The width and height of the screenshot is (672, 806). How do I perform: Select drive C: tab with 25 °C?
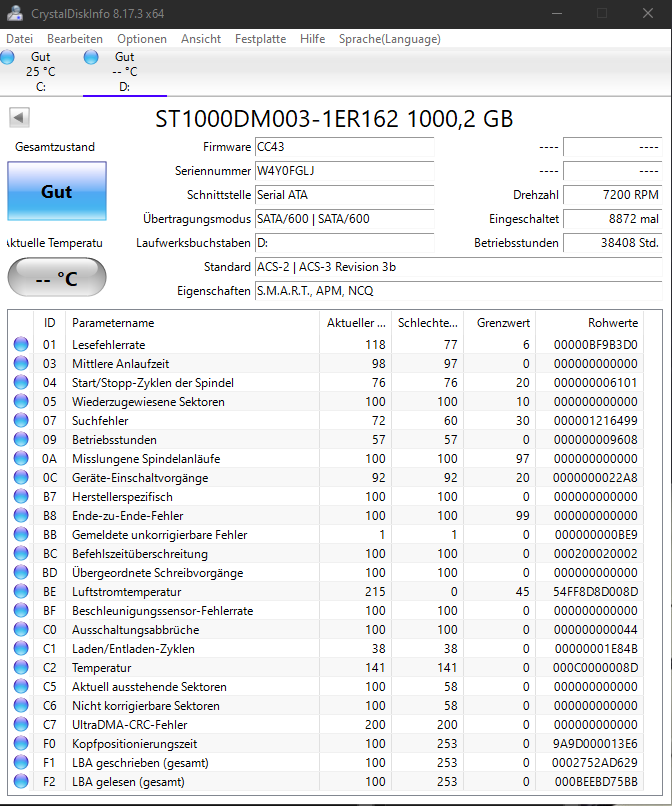click(x=41, y=72)
